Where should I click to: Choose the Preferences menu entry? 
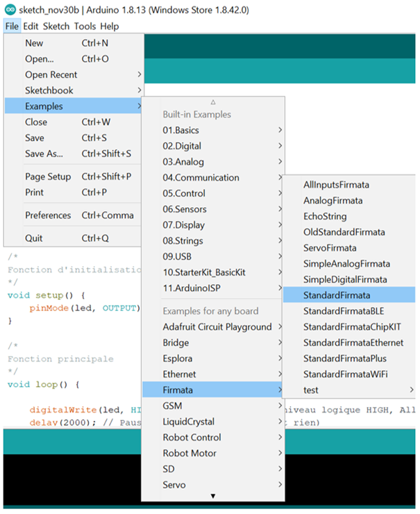(48, 215)
